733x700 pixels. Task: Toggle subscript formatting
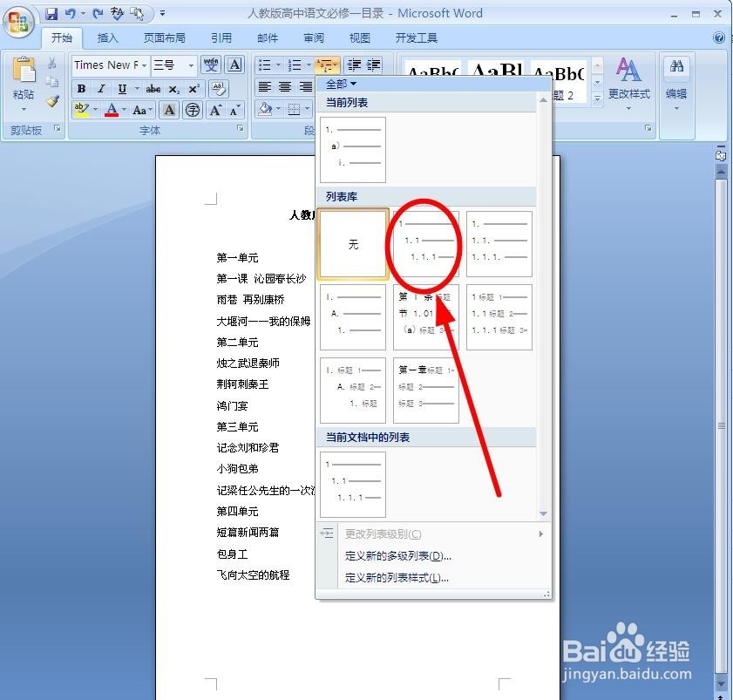coord(174,88)
